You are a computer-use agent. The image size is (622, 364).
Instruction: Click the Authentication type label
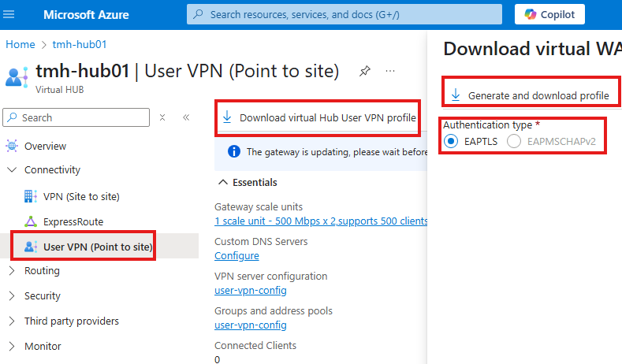[487, 125]
